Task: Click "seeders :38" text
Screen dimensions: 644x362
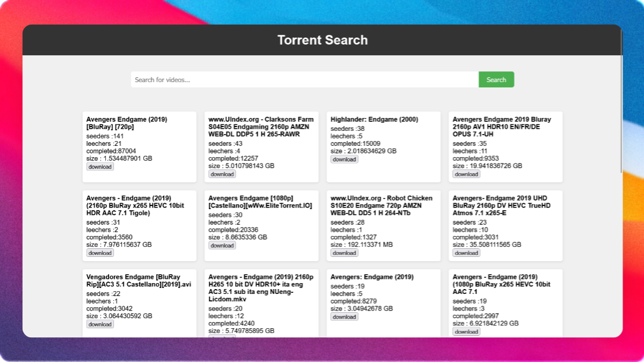Action: [348, 129]
